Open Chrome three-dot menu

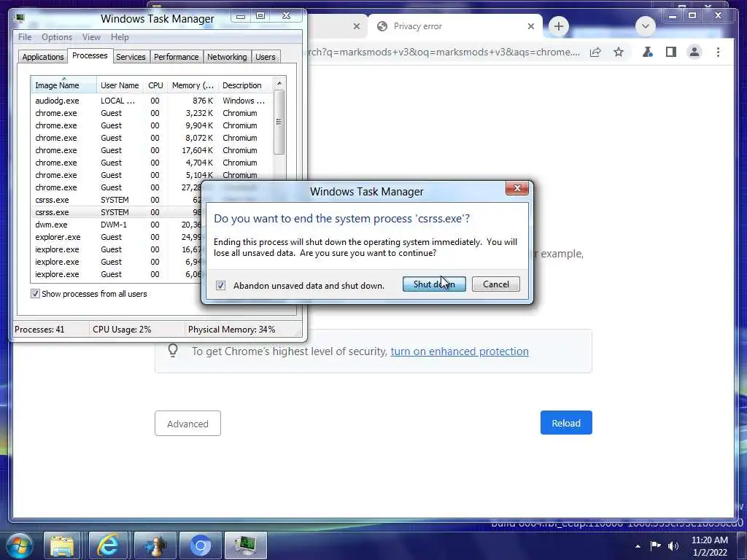click(718, 52)
